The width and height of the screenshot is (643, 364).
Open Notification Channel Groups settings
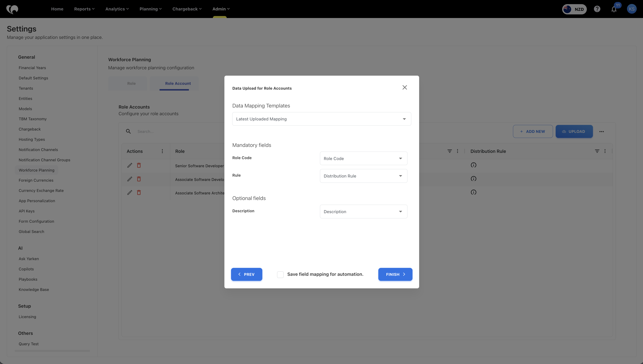point(44,160)
